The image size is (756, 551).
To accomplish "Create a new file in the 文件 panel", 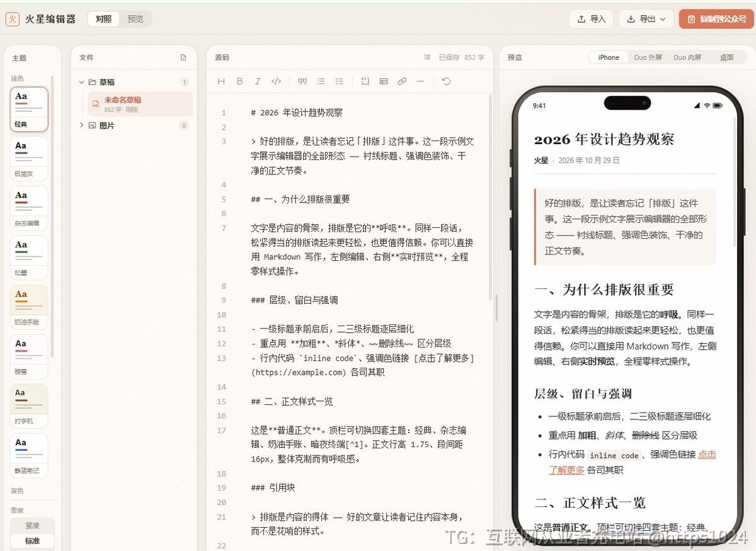I will point(183,57).
